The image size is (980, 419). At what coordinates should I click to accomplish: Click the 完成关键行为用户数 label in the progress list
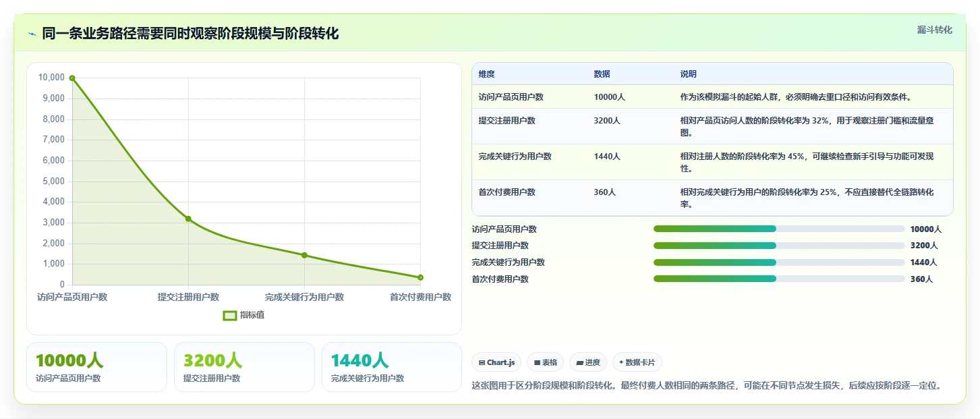click(x=508, y=262)
